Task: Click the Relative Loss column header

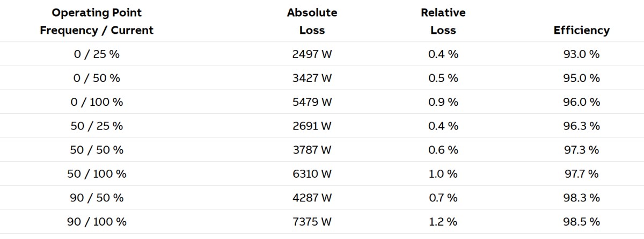Action: coord(443,21)
